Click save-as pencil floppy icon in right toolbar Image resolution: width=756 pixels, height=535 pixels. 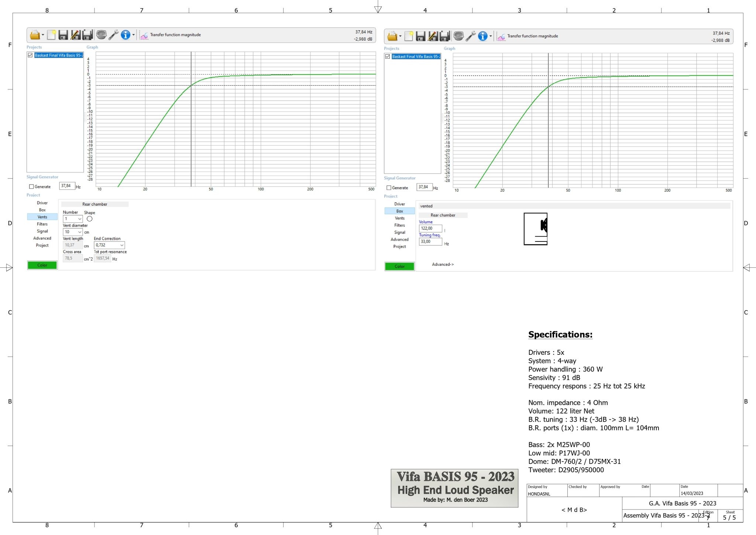[x=433, y=36]
